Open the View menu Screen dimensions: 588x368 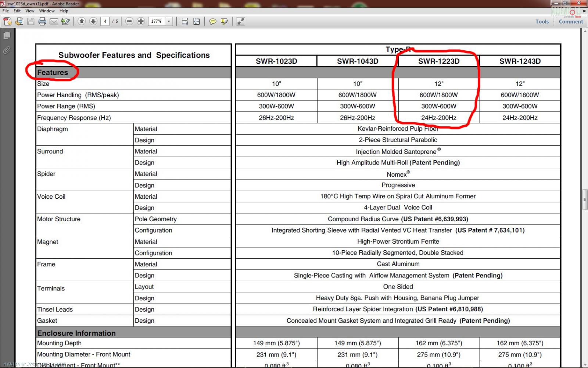coord(30,11)
